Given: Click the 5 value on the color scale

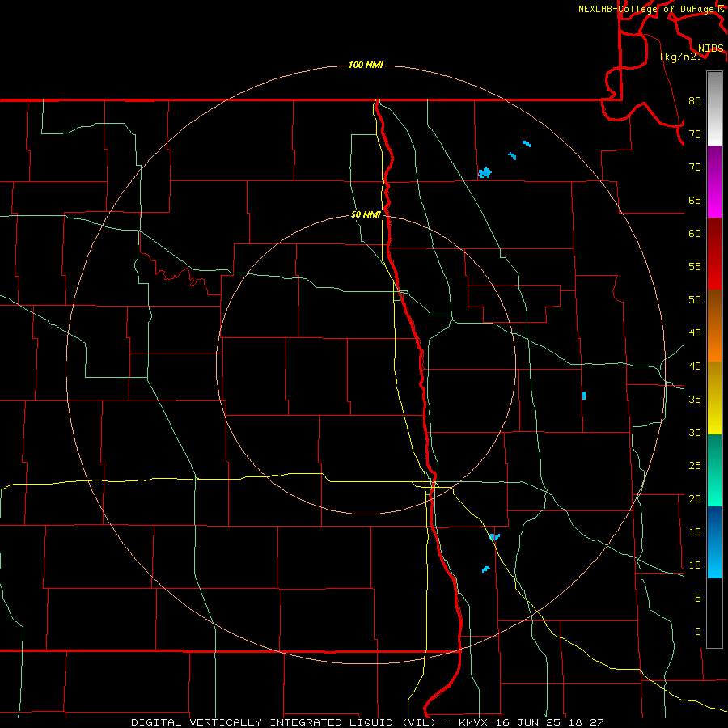Looking at the screenshot, I should click(697, 598).
